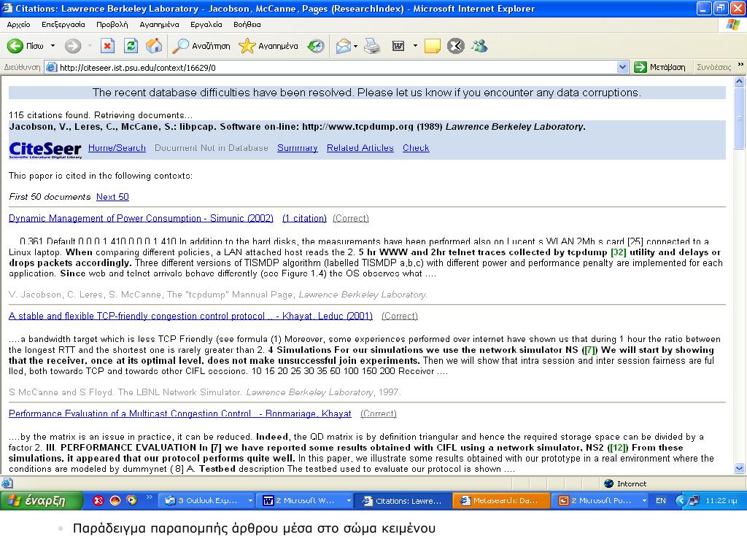
Task: Click (Correct) beside the Simunic (2002) paper
Action: [x=351, y=218]
